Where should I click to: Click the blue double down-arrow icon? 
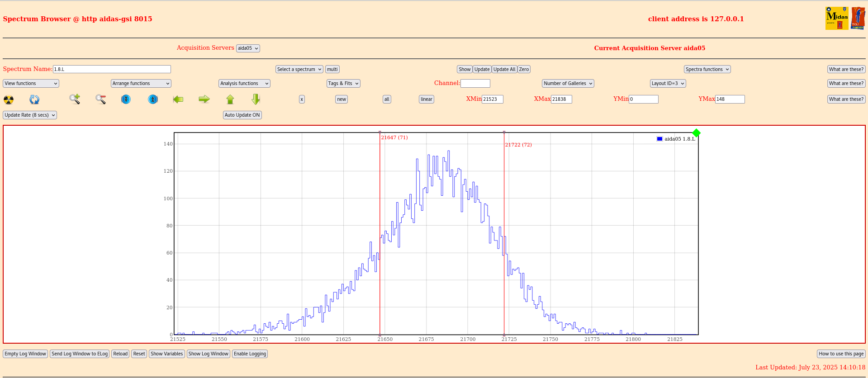tap(126, 99)
